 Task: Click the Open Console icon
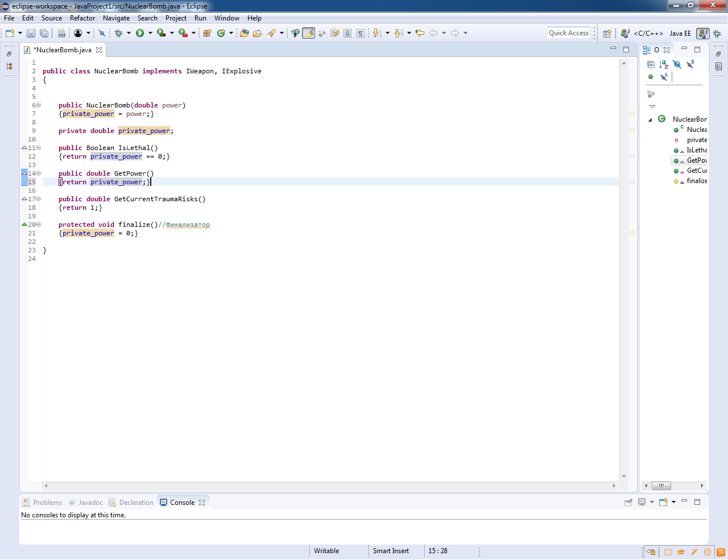663,502
